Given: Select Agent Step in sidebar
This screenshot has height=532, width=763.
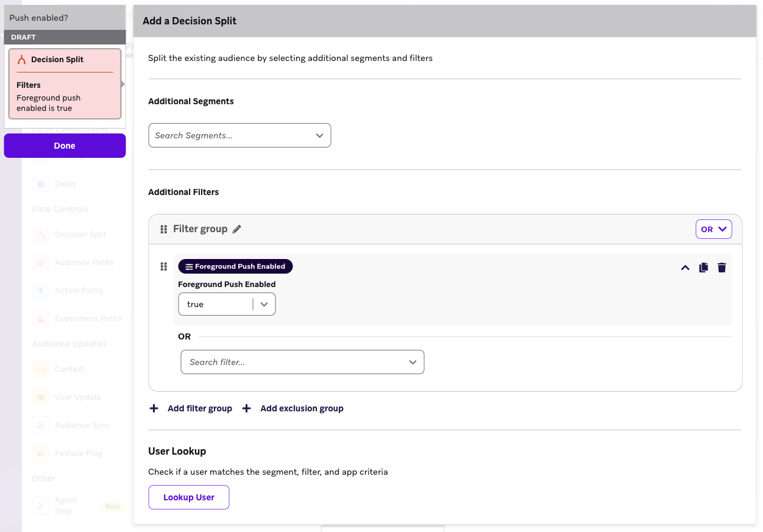Looking at the screenshot, I should pos(66,505).
